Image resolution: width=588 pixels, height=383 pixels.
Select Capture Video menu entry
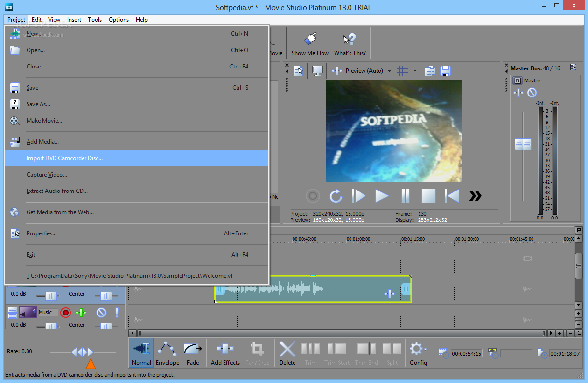coord(137,175)
